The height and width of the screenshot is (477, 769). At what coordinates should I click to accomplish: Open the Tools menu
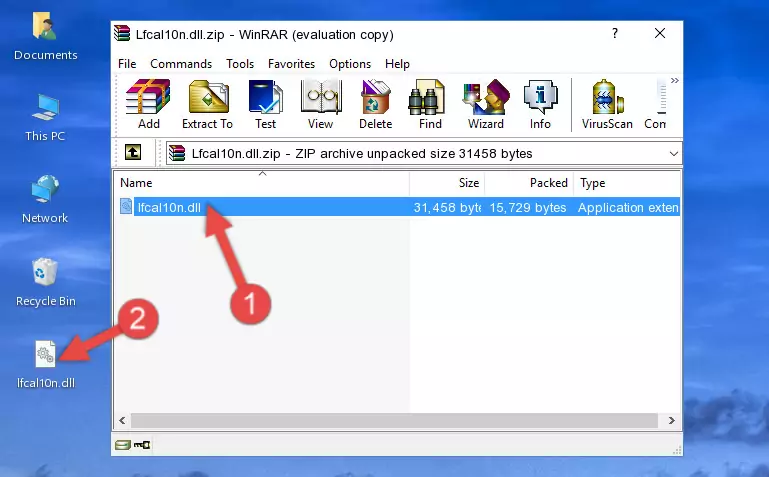240,64
